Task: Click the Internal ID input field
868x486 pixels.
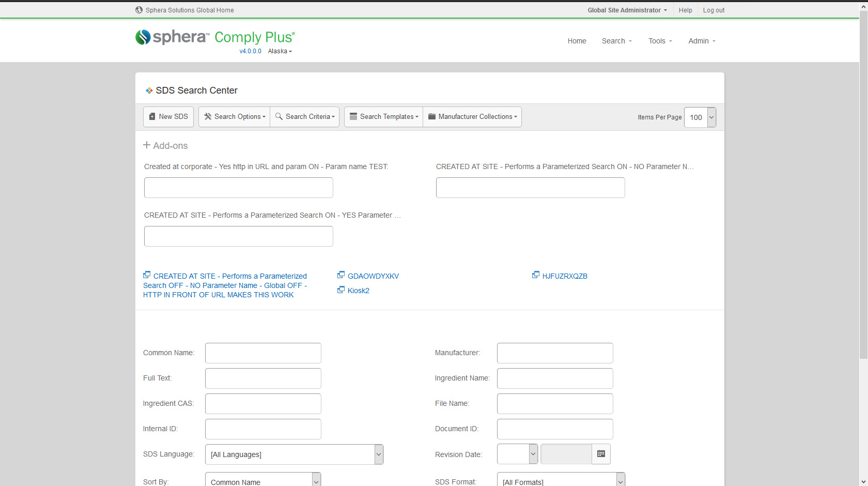Action: point(263,429)
